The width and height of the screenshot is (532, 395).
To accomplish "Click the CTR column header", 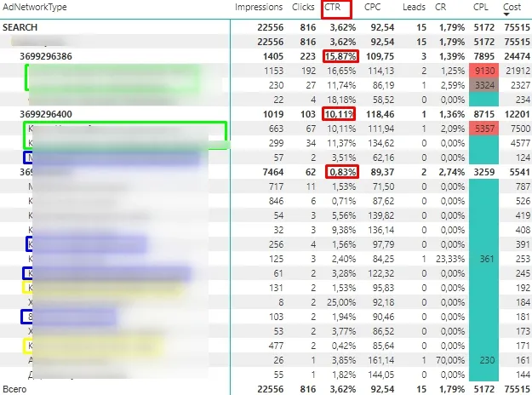I will click(x=332, y=7).
